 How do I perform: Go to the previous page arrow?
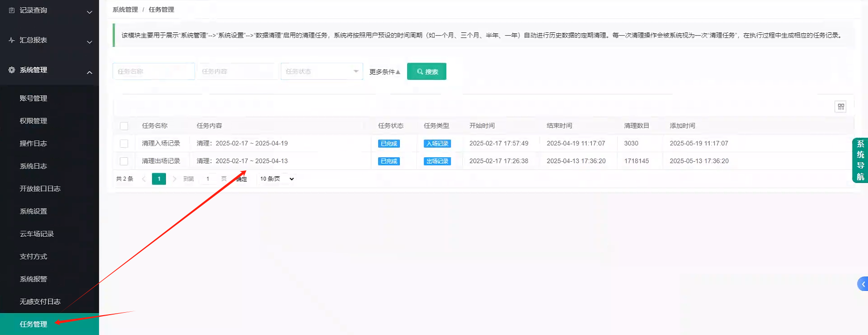144,179
